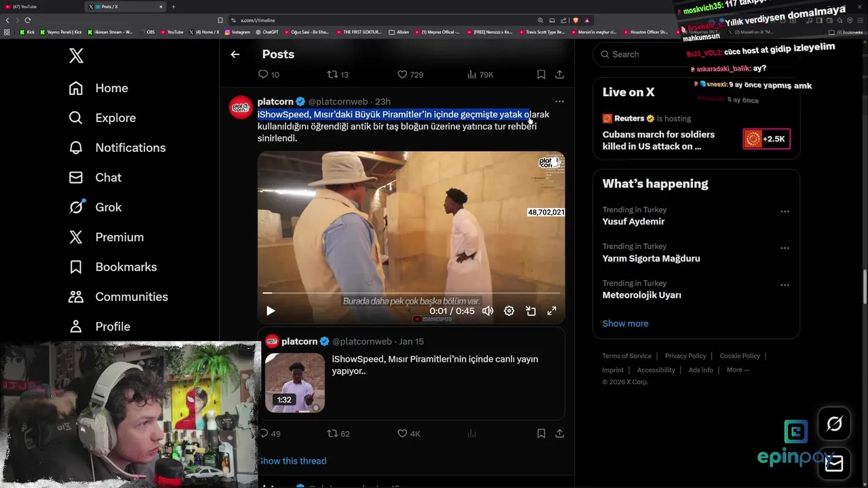Reload the page
868x488 pixels.
tap(28, 20)
